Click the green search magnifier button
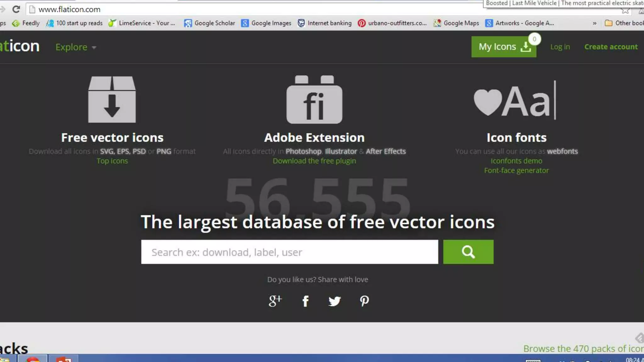The height and width of the screenshot is (362, 644). pyautogui.click(x=468, y=252)
